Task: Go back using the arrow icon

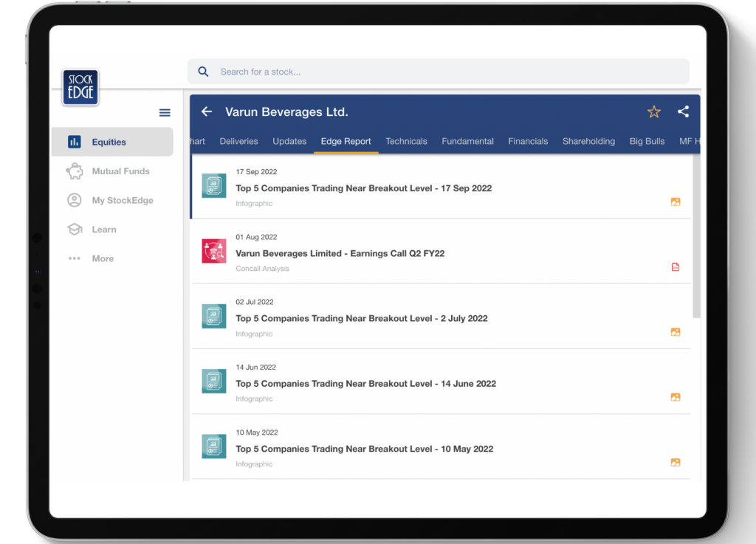Action: tap(207, 111)
